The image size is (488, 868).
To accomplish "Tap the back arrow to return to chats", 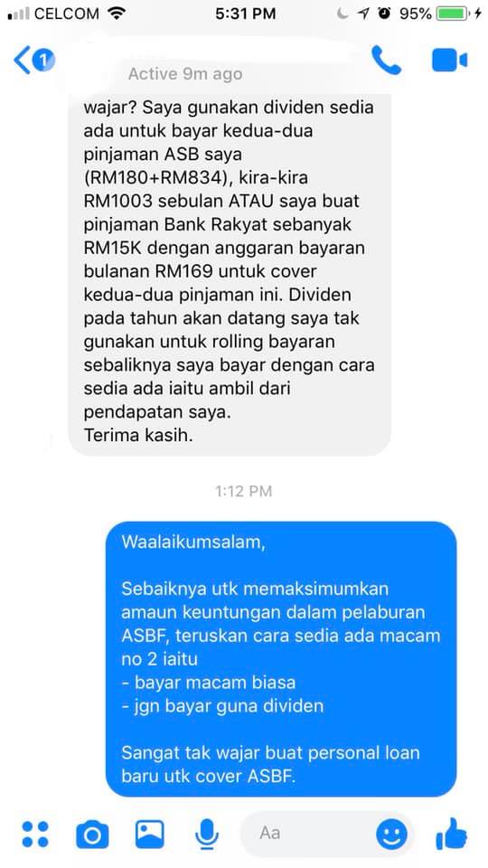I will click(22, 61).
